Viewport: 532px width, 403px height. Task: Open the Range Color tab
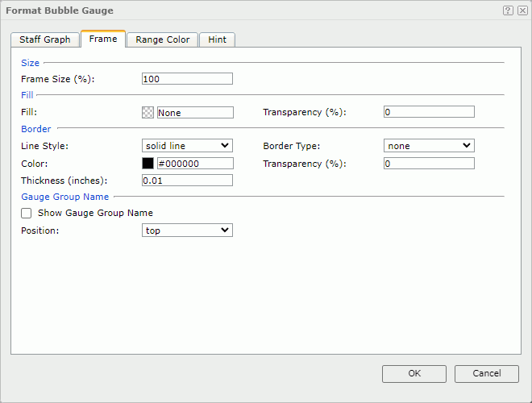click(162, 39)
